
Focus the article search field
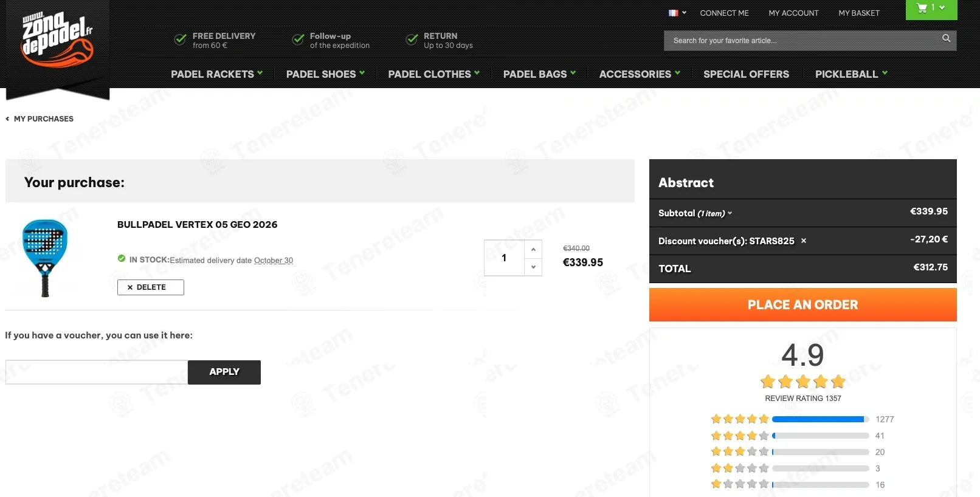pyautogui.click(x=802, y=41)
